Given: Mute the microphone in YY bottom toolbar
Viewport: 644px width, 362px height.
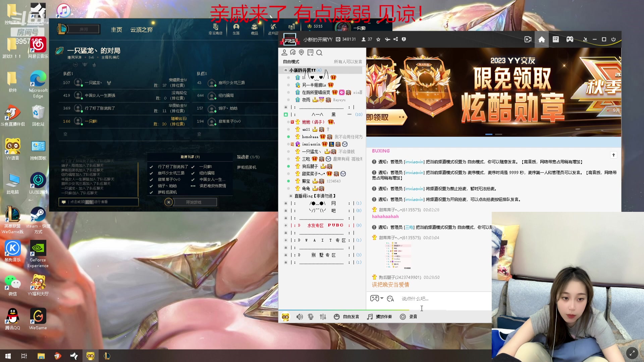Looking at the screenshot, I should tap(311, 316).
